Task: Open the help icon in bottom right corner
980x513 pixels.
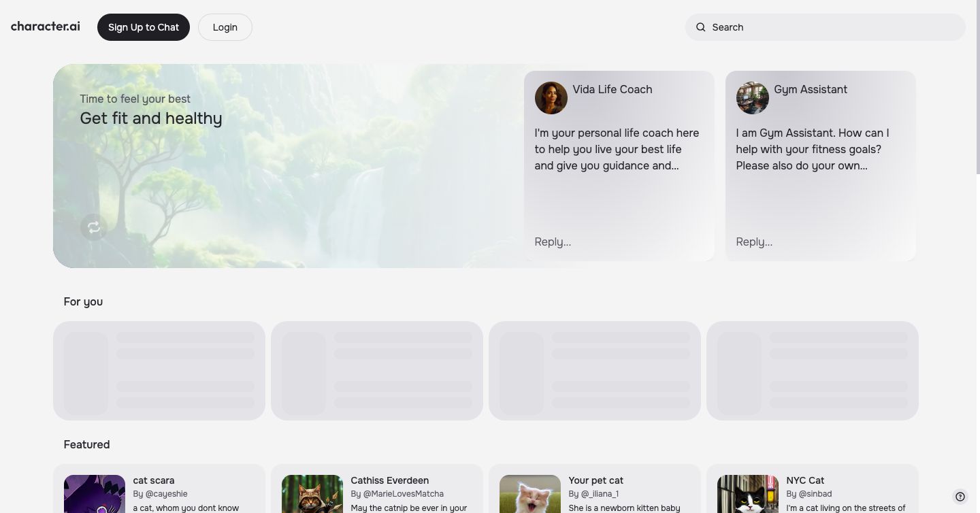Action: pyautogui.click(x=960, y=497)
